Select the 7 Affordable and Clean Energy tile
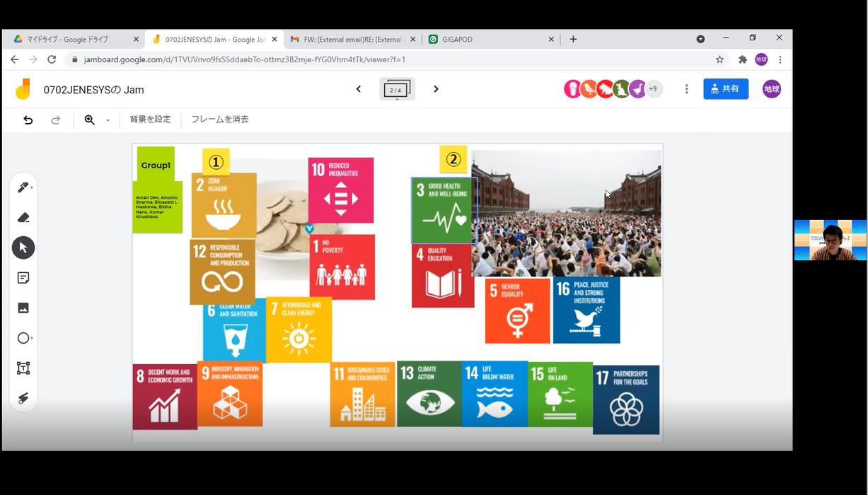 (299, 330)
